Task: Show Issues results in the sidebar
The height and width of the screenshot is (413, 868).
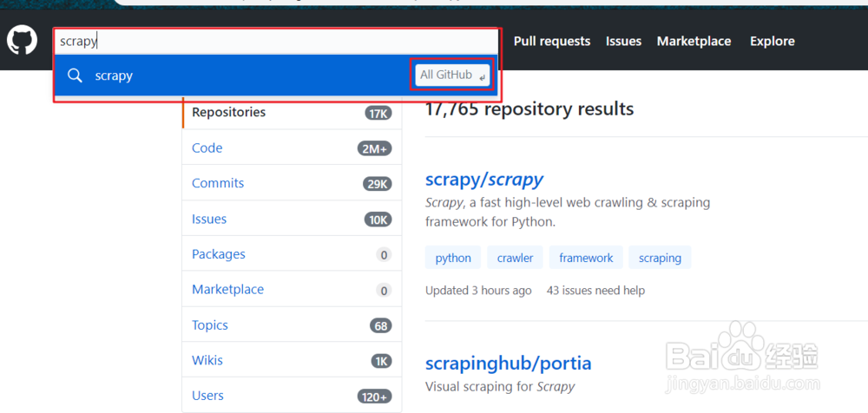Action: pos(293,219)
